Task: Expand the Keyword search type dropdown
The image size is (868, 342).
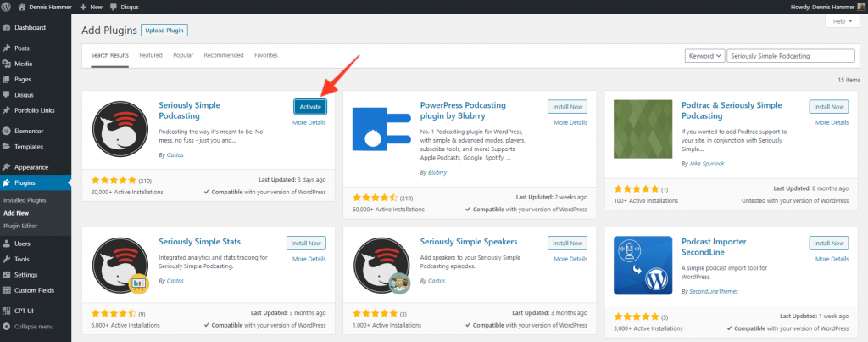Action: tap(704, 55)
